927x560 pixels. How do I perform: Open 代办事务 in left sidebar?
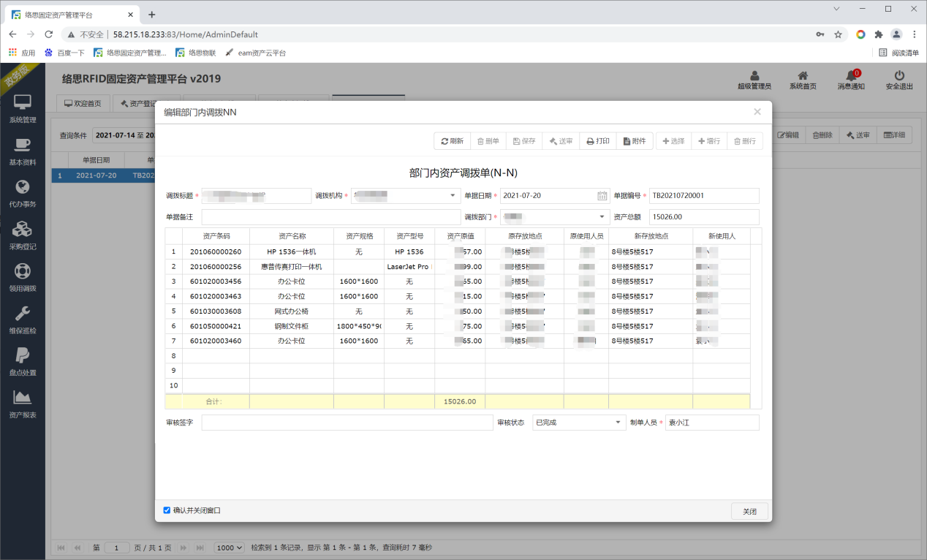click(x=23, y=193)
